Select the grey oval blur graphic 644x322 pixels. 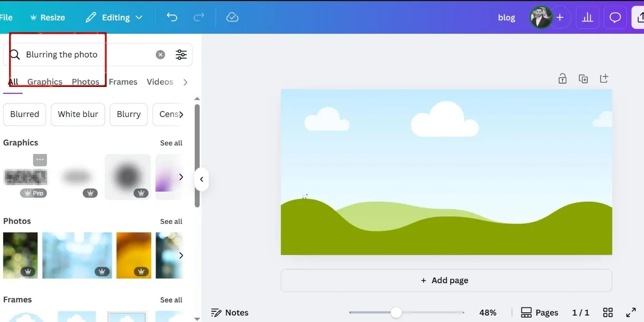coord(76,177)
